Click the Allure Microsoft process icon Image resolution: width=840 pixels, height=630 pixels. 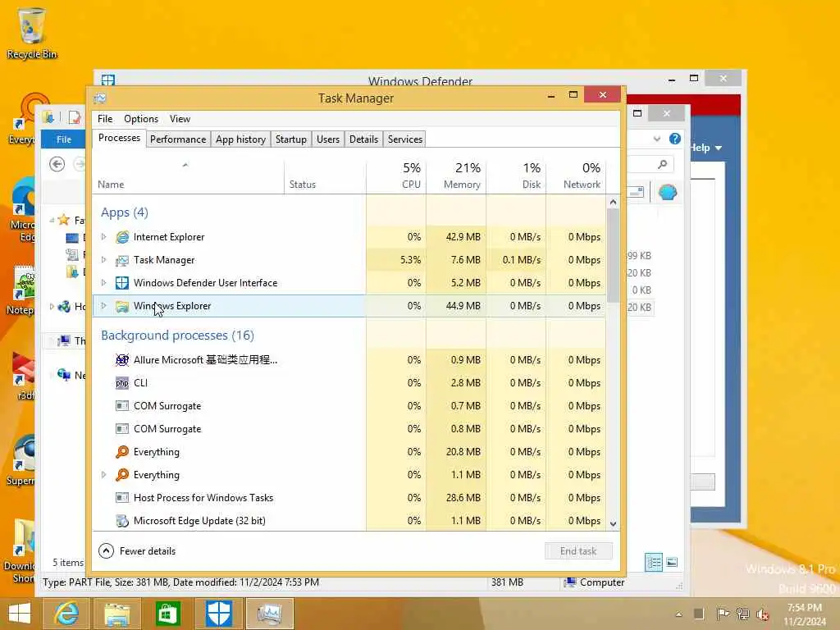[122, 360]
